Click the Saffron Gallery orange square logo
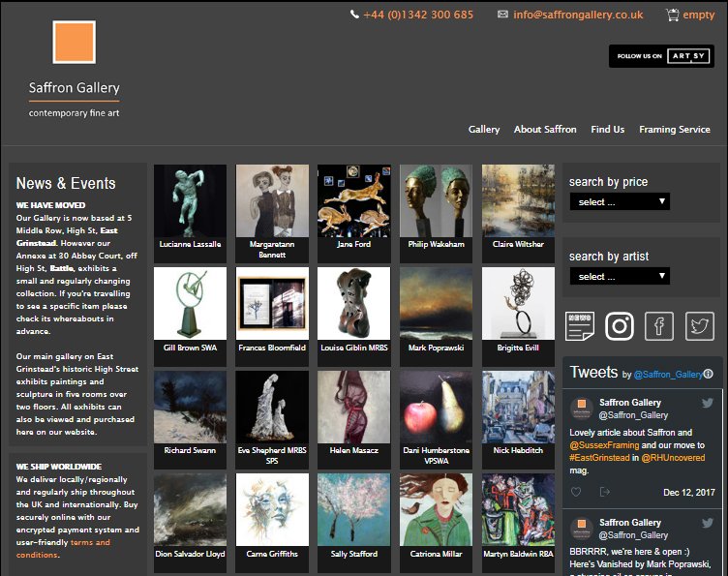 pos(75,42)
